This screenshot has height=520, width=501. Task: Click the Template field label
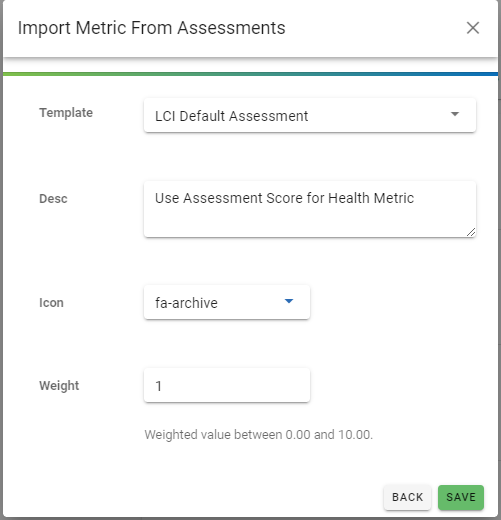pos(66,113)
